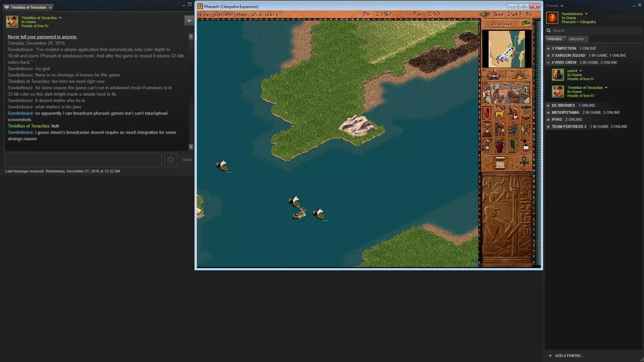Click neil44's avatar in friends list

pyautogui.click(x=558, y=75)
